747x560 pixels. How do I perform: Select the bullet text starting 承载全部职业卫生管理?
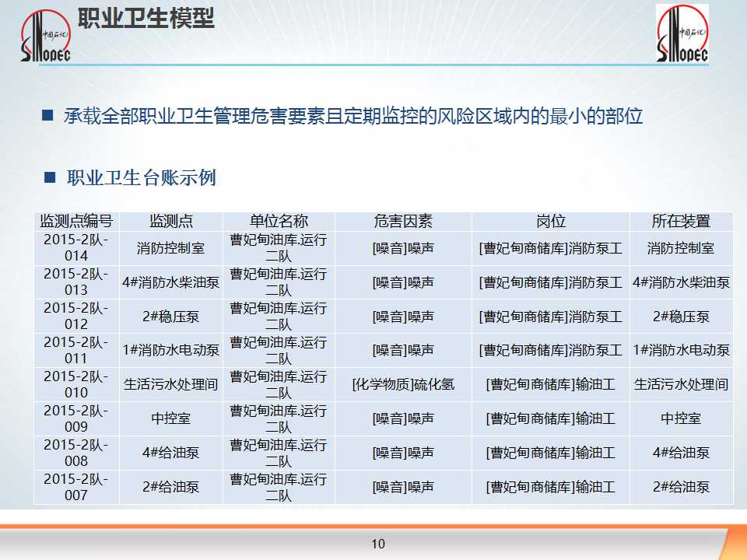[x=353, y=116]
